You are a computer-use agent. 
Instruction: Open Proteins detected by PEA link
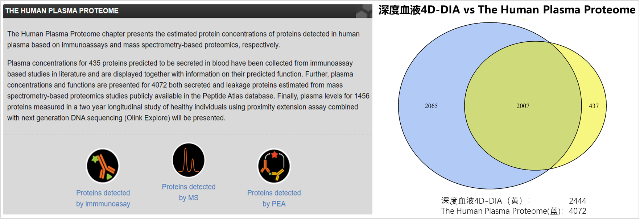(x=274, y=198)
